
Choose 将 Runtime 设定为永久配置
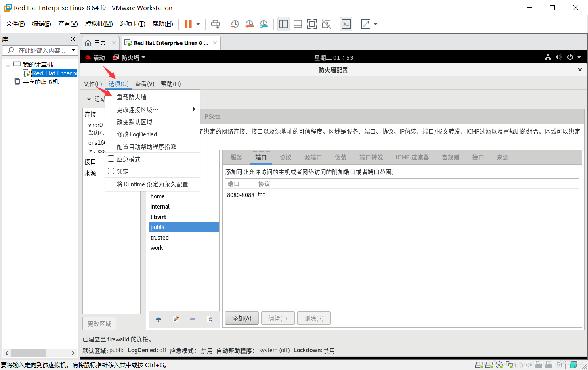click(x=153, y=184)
